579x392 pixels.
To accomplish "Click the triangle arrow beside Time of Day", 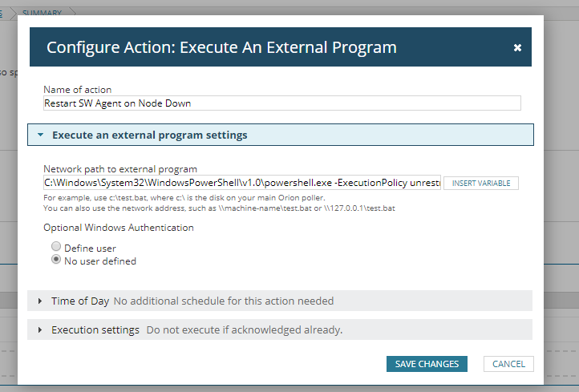I will coord(40,301).
